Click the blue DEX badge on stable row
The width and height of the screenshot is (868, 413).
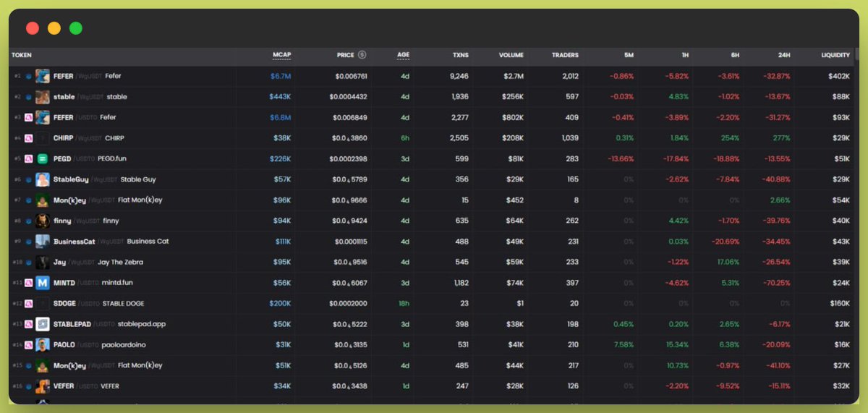tap(29, 97)
